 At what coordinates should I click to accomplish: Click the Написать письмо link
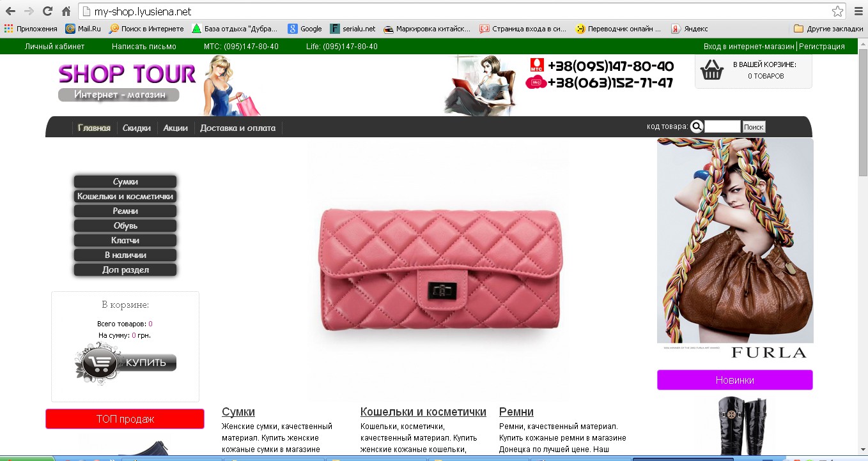point(144,47)
